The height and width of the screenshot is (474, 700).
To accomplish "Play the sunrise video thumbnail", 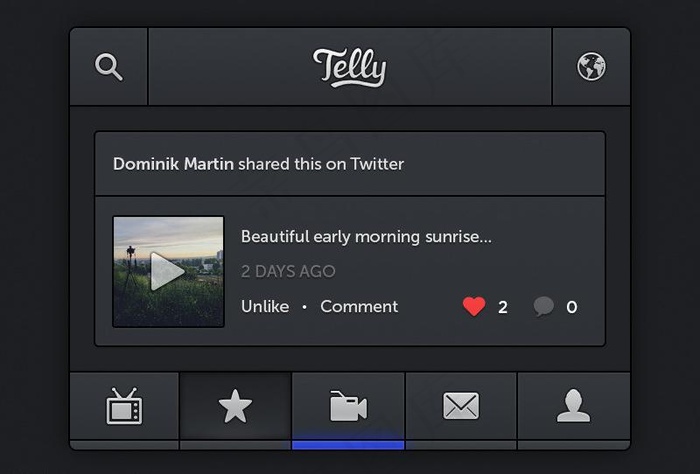I will [x=168, y=271].
